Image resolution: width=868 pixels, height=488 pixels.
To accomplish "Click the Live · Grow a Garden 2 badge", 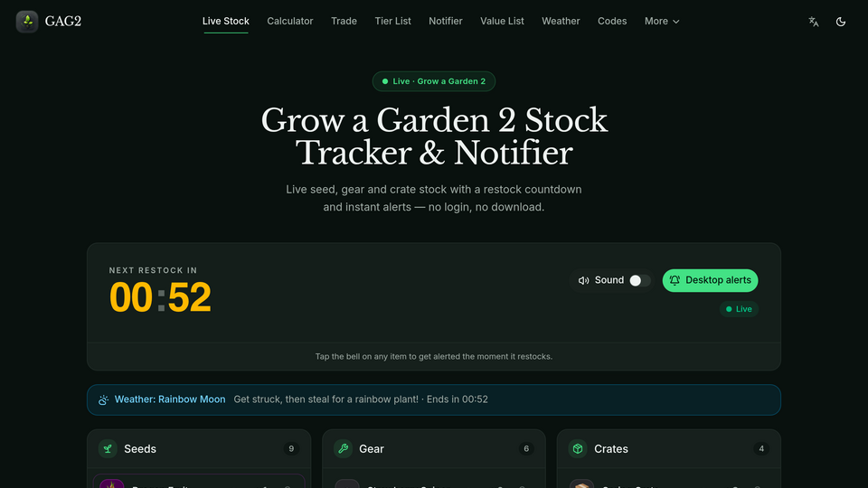I will pyautogui.click(x=434, y=81).
